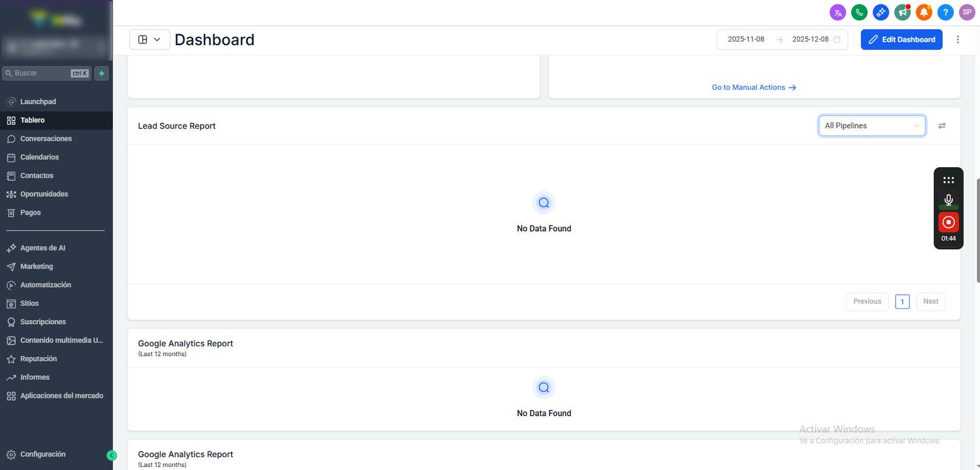Open the SP user avatar menu
Image resolution: width=980 pixels, height=470 pixels.
pos(967,12)
